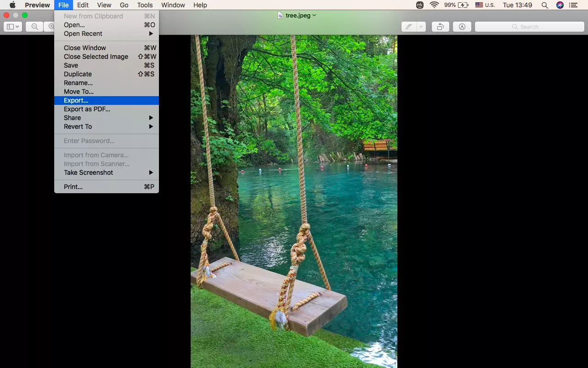Screen dimensions: 588x368
Task: Click the toolbar Search field
Action: 529,27
